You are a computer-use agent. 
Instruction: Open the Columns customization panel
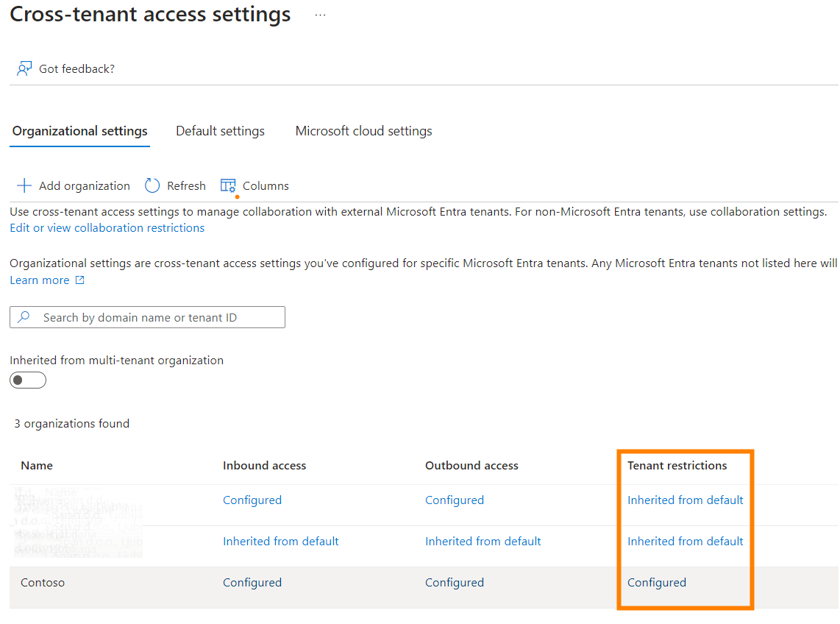pos(254,185)
